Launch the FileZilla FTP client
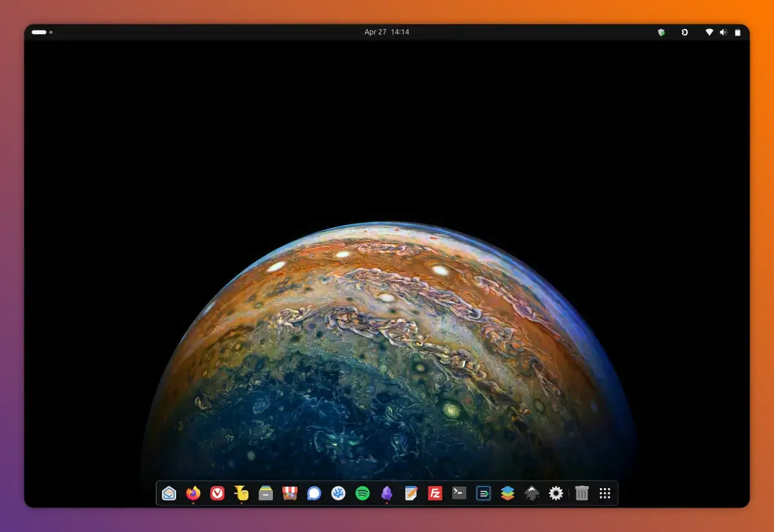This screenshot has width=774, height=532. tap(435, 493)
